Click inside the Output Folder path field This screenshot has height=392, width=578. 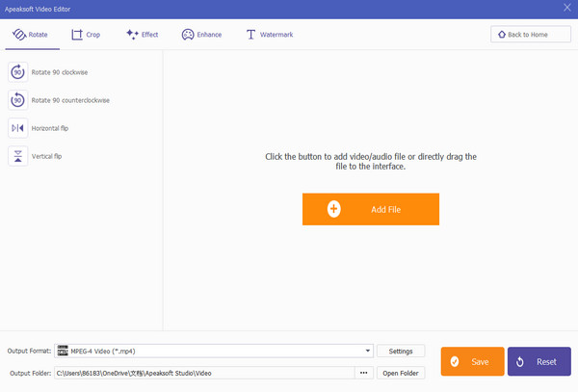point(204,373)
